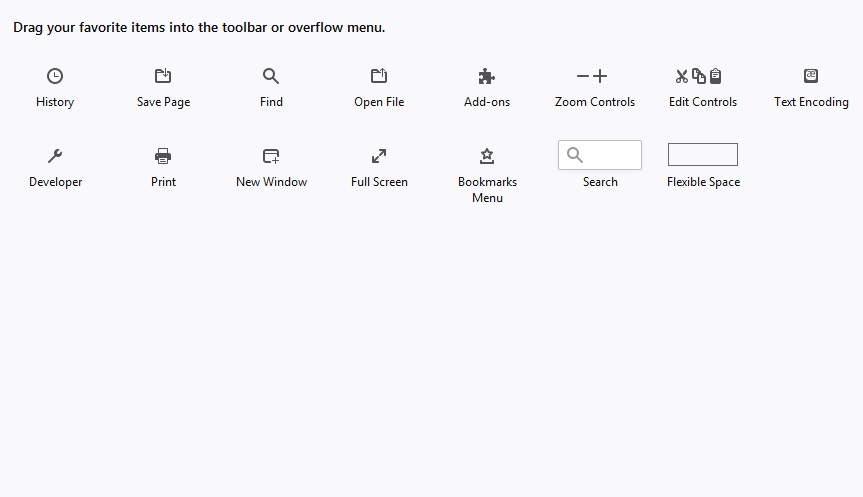Select the Text Encoding icon
Viewport: 863px width, 497px height.
811,76
